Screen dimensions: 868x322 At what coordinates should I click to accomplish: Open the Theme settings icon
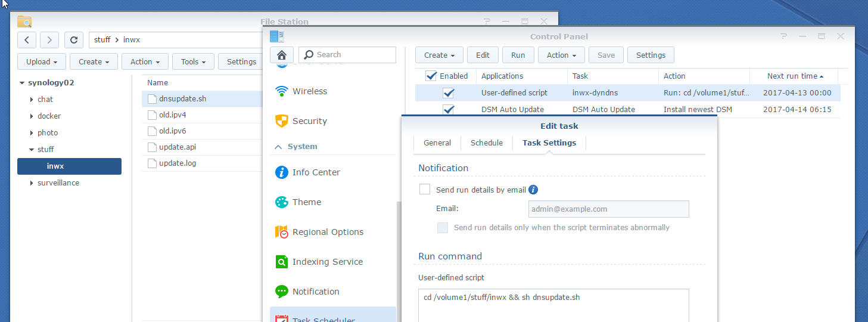[x=282, y=202]
